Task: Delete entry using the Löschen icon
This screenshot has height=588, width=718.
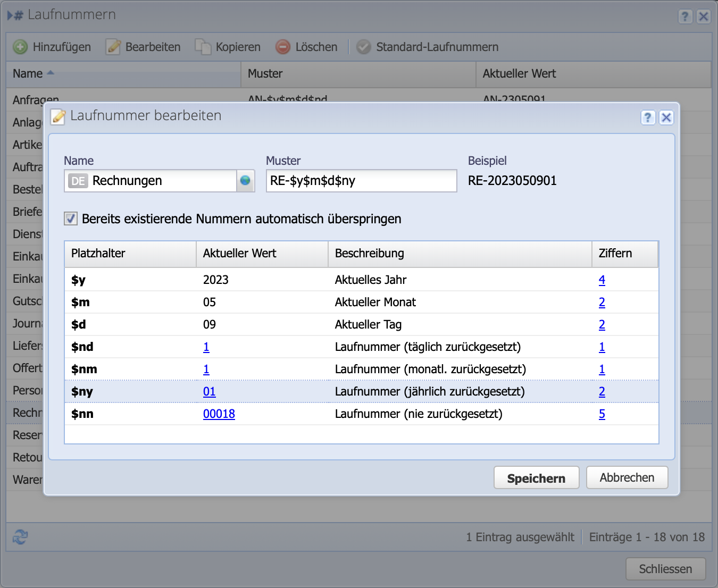Action: tap(282, 47)
